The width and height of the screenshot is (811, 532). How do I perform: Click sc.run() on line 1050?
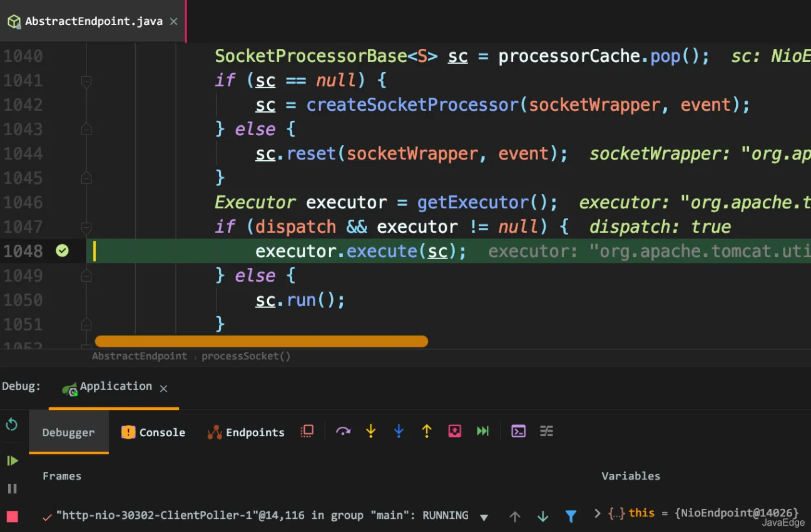pos(297,300)
